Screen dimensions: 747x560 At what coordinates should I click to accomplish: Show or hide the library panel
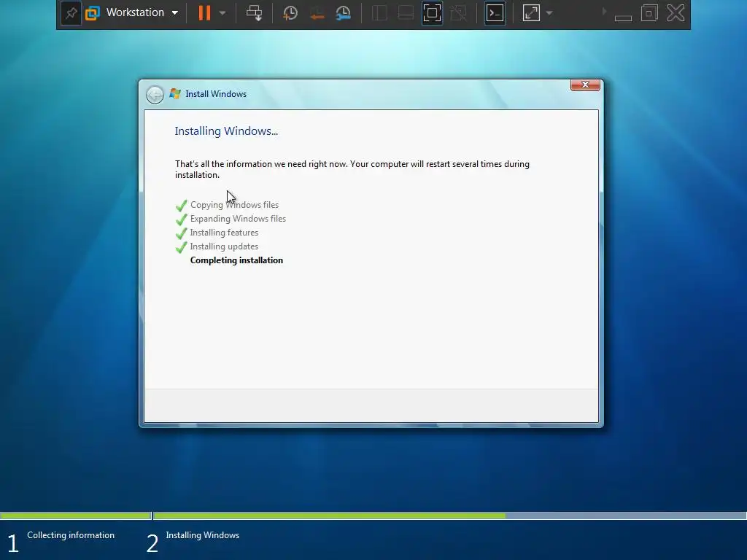tap(379, 13)
